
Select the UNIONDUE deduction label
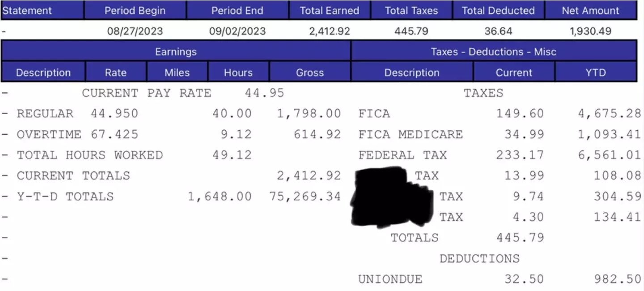(390, 279)
